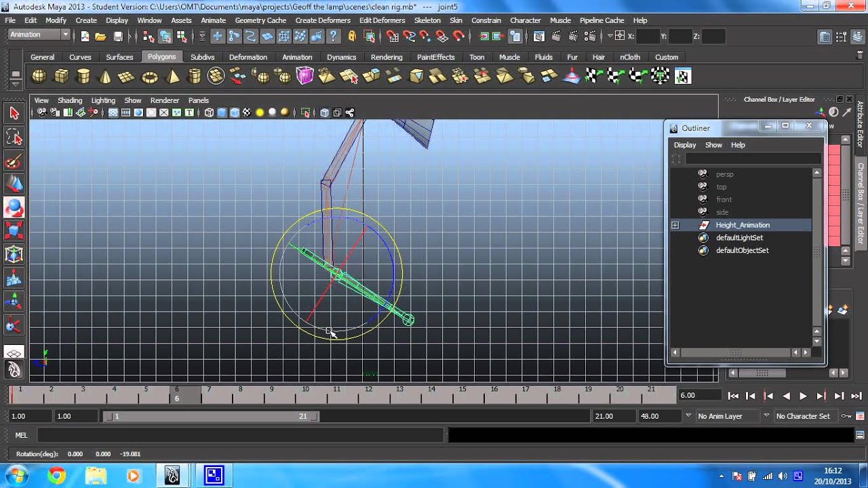The width and height of the screenshot is (868, 488).
Task: Open the script editor icon at right
Action: pos(860,435)
